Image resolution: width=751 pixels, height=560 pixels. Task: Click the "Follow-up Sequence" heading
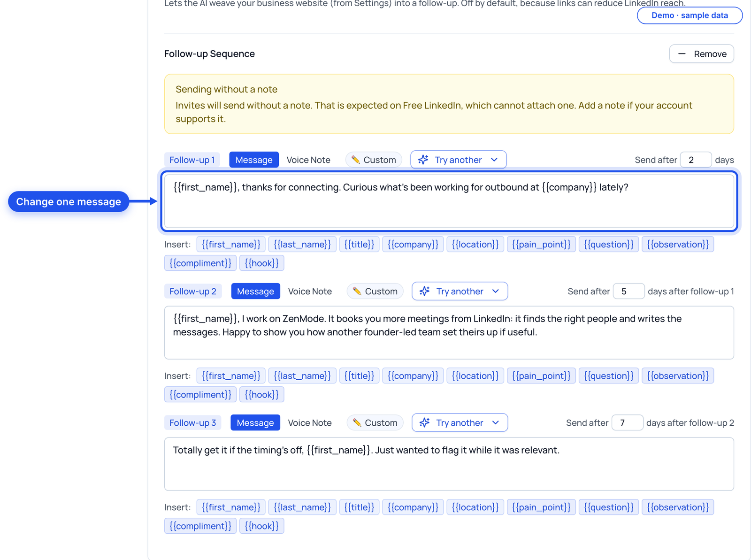click(x=209, y=54)
